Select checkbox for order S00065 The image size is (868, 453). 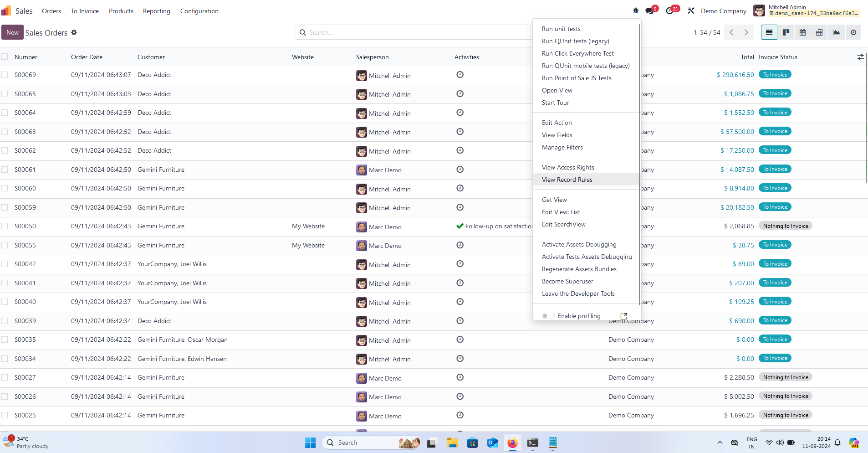tap(5, 94)
